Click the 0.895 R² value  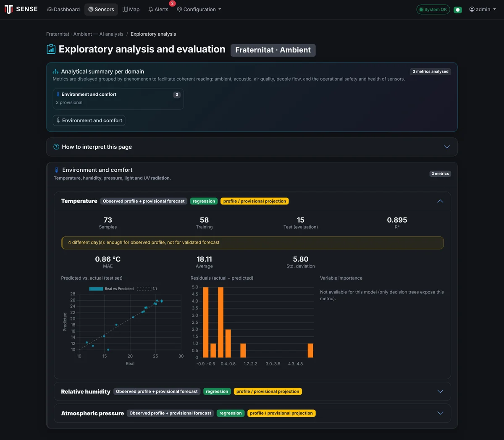[x=397, y=220]
